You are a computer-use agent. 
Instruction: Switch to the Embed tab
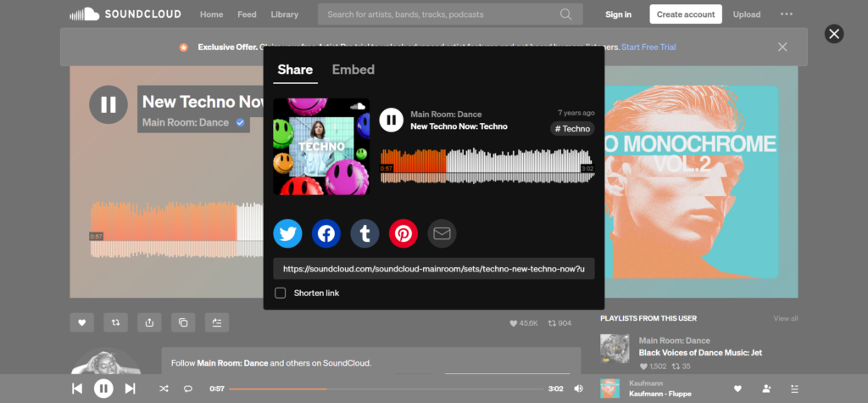tap(353, 70)
